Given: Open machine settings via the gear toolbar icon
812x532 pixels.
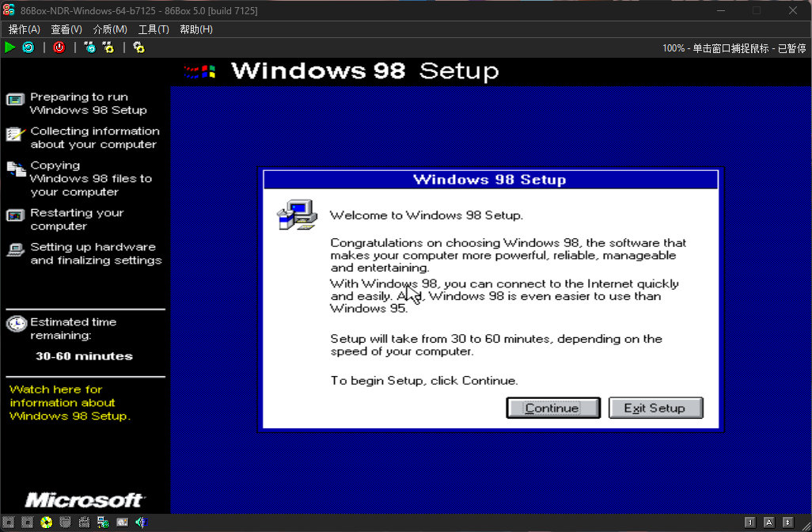Looking at the screenshot, I should [138, 47].
